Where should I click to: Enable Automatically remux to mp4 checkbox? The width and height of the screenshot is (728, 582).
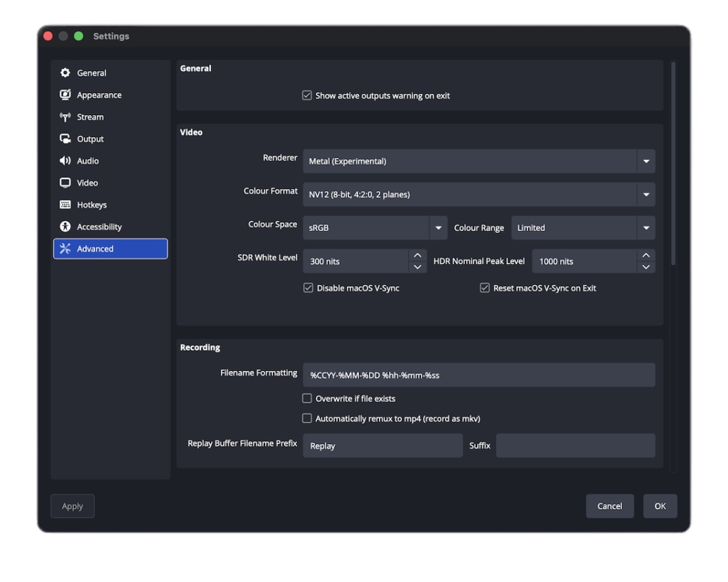[307, 419]
